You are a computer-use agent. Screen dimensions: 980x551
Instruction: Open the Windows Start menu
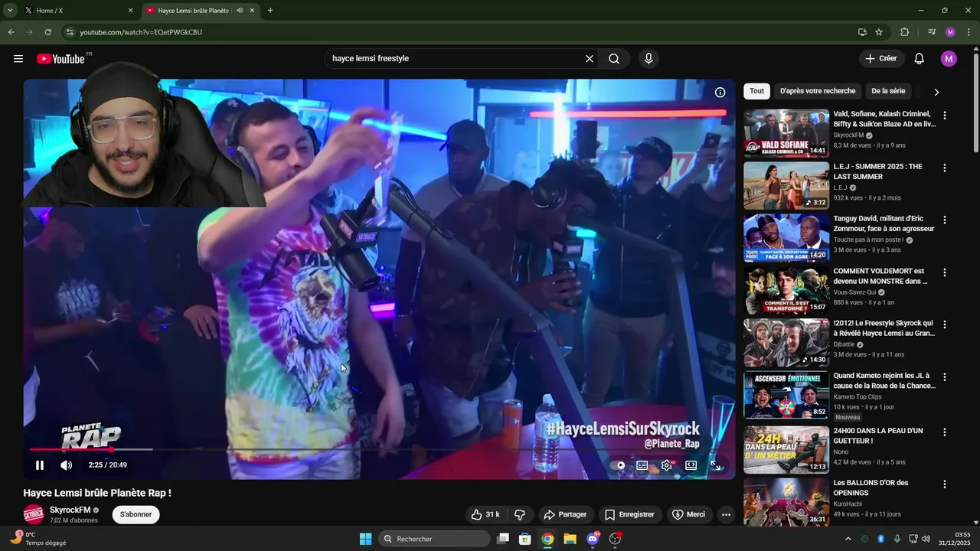(365, 539)
